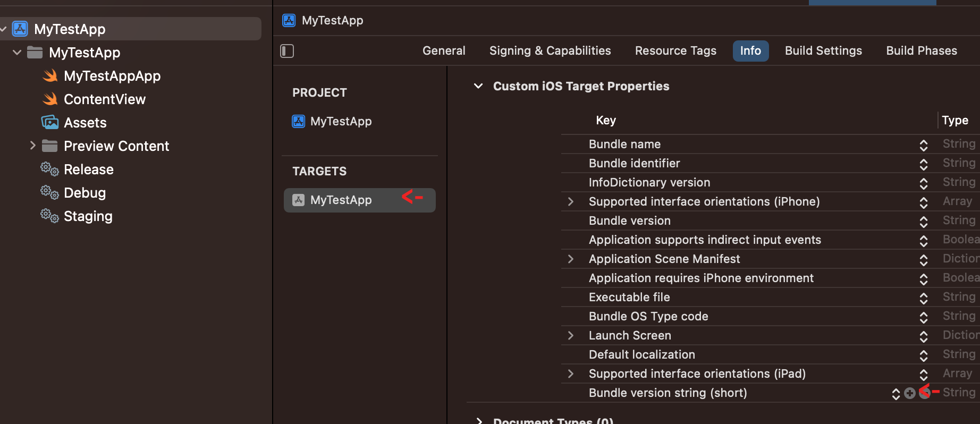Expand the Launch Screen dictionary row

571,336
